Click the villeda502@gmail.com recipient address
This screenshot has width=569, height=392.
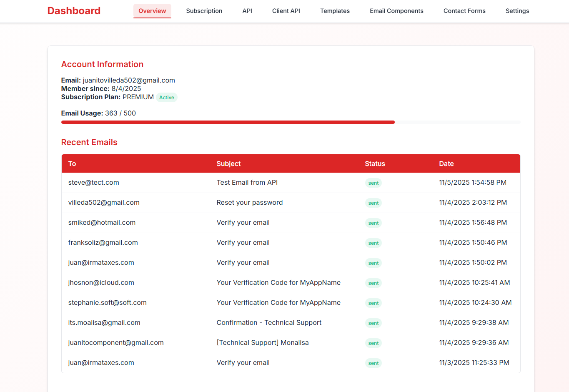click(104, 202)
